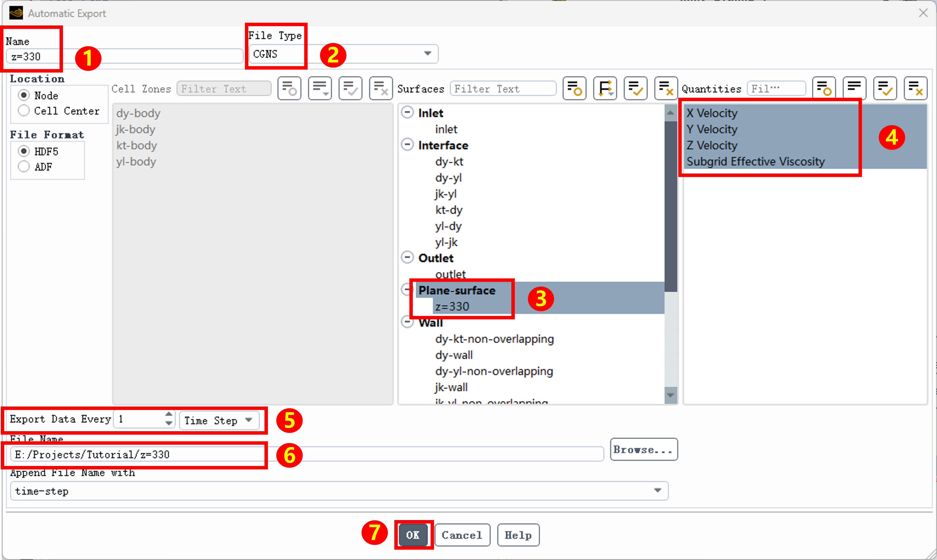Click the OK button
The image size is (937, 560).
click(413, 535)
